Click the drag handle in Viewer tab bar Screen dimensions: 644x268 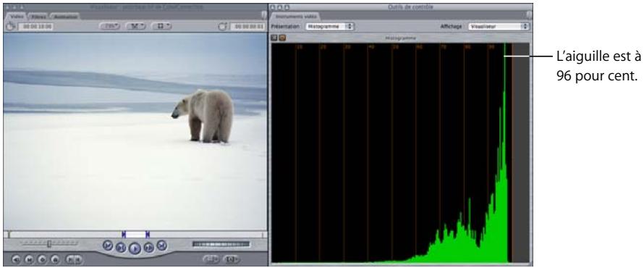click(264, 15)
